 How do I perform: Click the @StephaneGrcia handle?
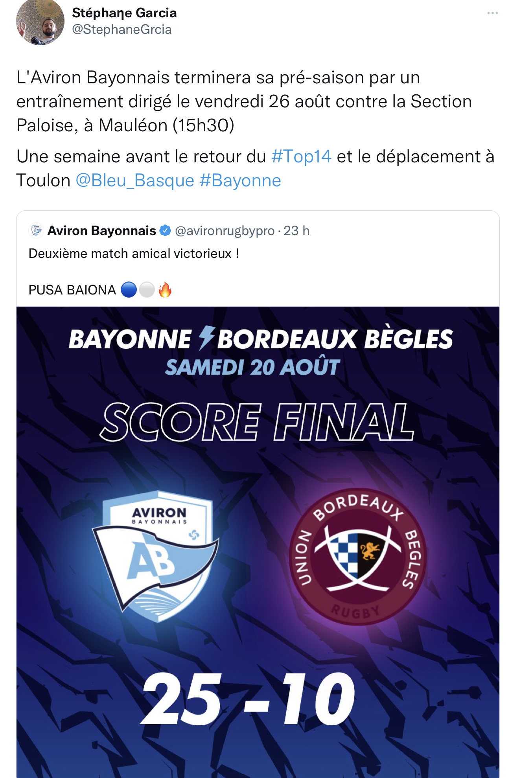tap(122, 29)
